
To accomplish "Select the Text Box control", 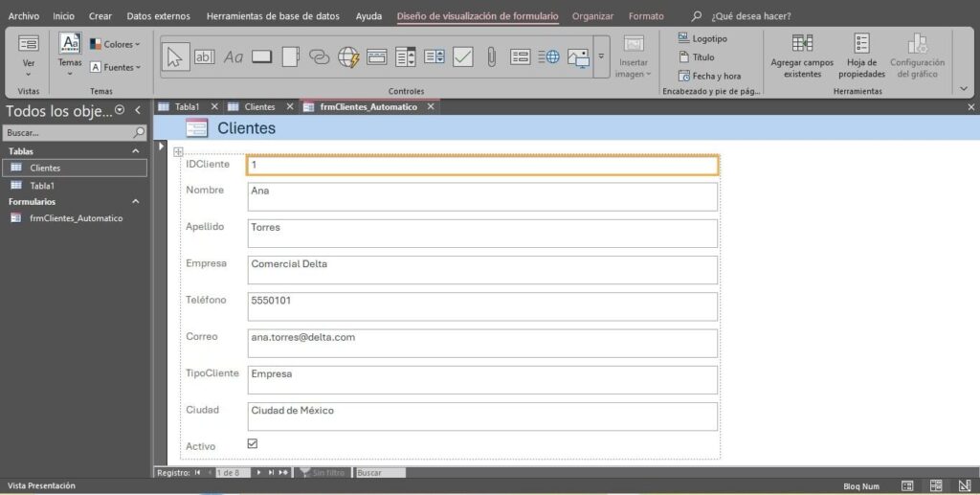I will 205,57.
